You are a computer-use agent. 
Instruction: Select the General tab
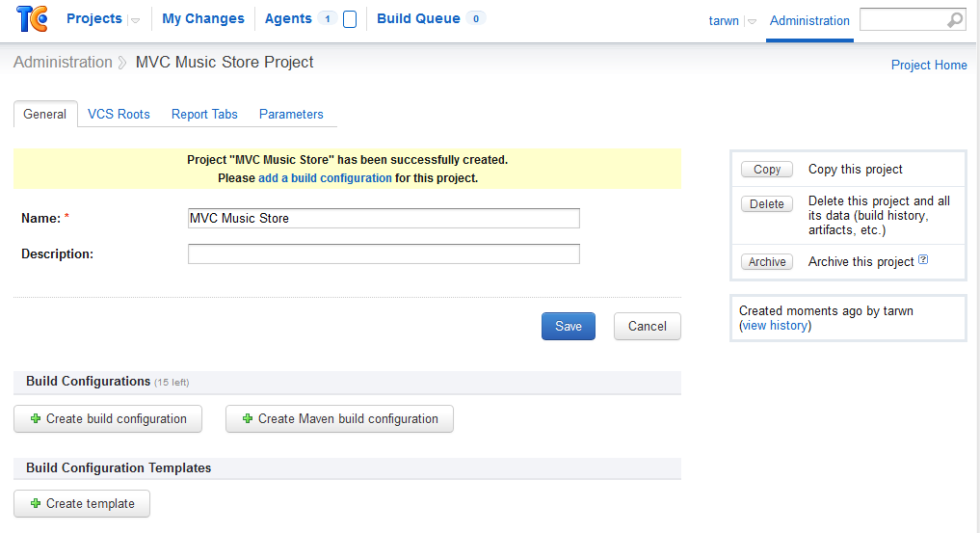pyautogui.click(x=45, y=115)
